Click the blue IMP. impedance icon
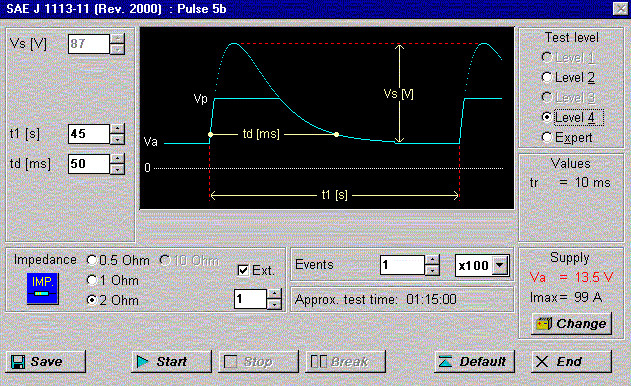The image size is (631, 386). (x=43, y=288)
